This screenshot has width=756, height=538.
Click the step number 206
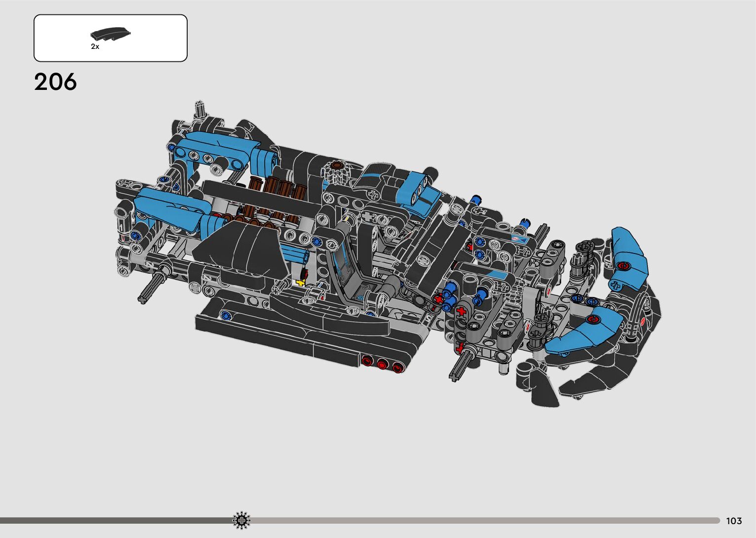(55, 82)
